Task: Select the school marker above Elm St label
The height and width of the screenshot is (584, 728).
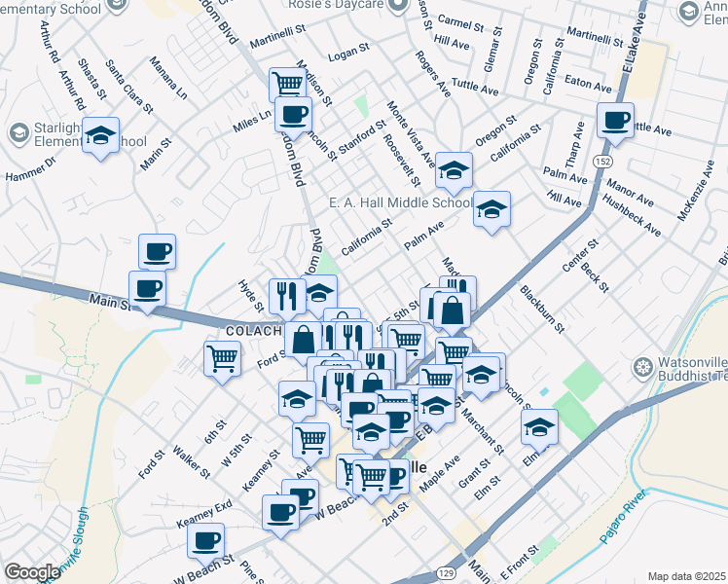Action: pyautogui.click(x=539, y=428)
